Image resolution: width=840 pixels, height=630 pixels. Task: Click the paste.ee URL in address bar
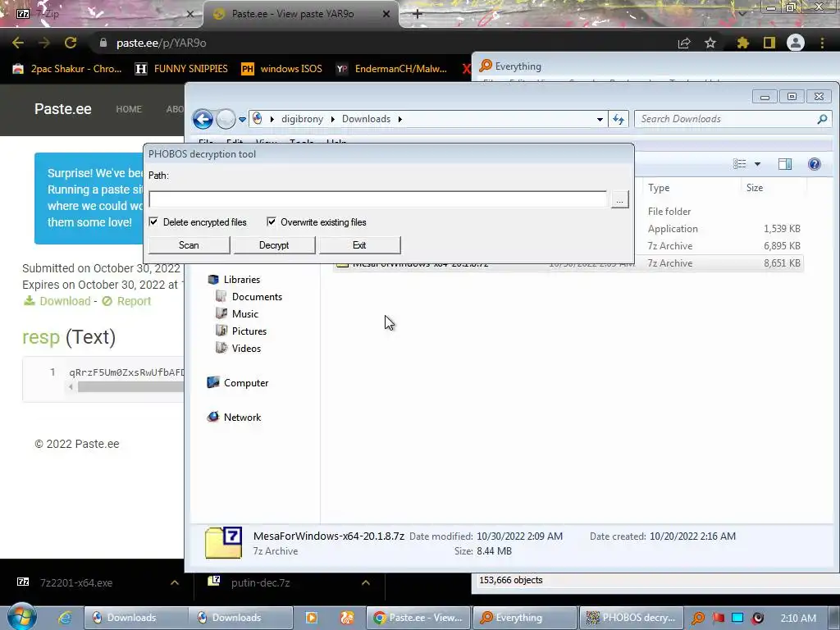click(162, 43)
